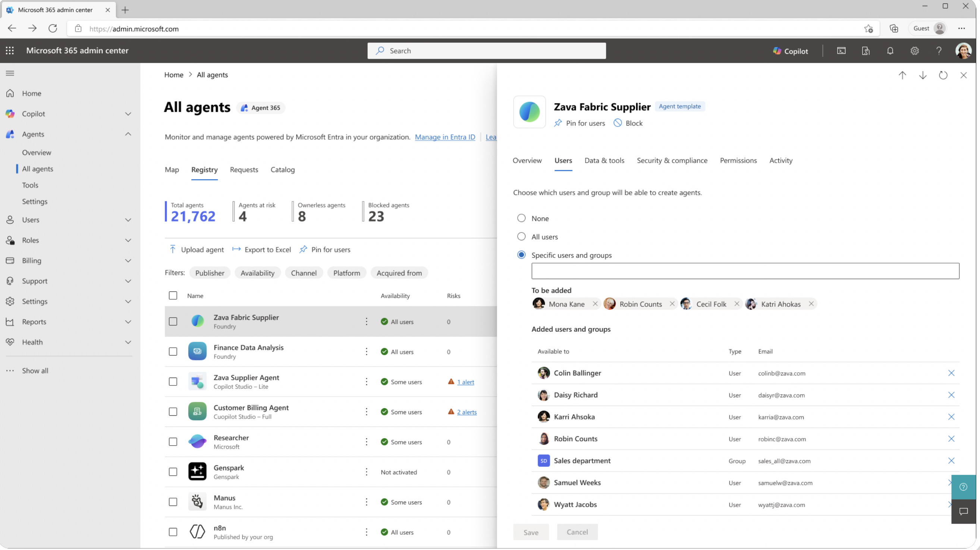This screenshot has width=980, height=550.
Task: Remove Karri Ahsoka from added users
Action: [x=951, y=417]
